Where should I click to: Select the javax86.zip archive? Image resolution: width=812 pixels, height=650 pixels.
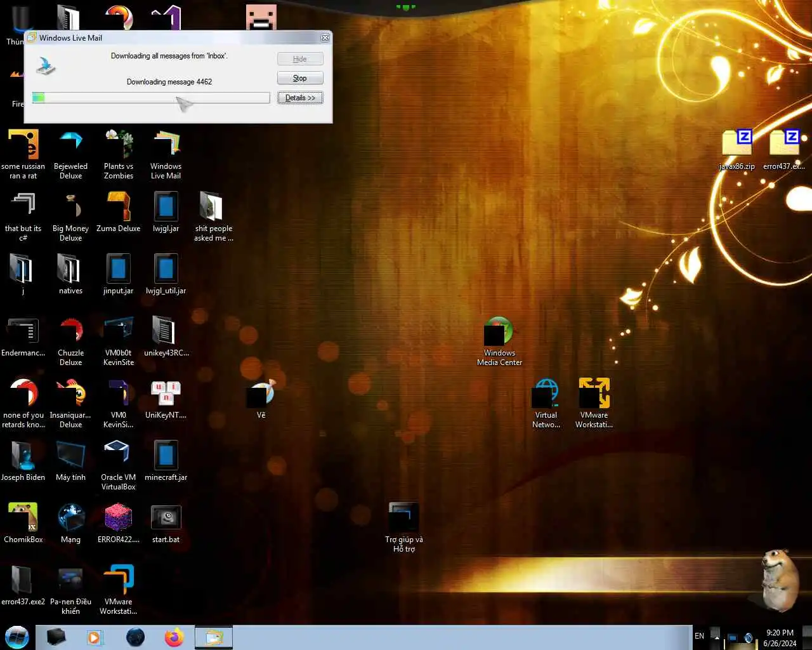coord(737,150)
